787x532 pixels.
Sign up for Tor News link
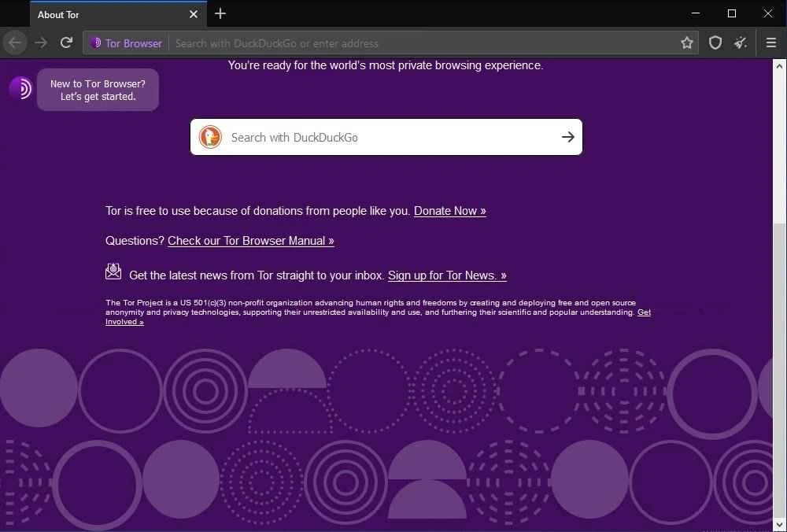point(447,275)
